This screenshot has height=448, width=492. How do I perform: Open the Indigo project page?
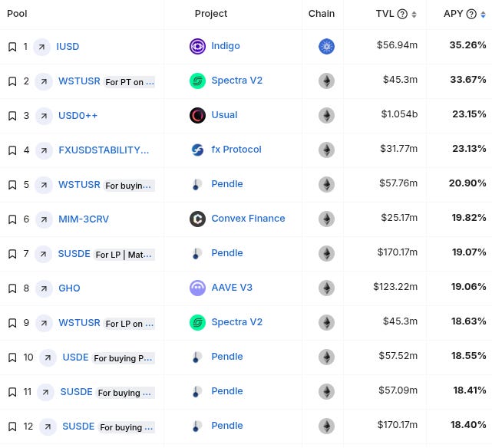coord(226,46)
